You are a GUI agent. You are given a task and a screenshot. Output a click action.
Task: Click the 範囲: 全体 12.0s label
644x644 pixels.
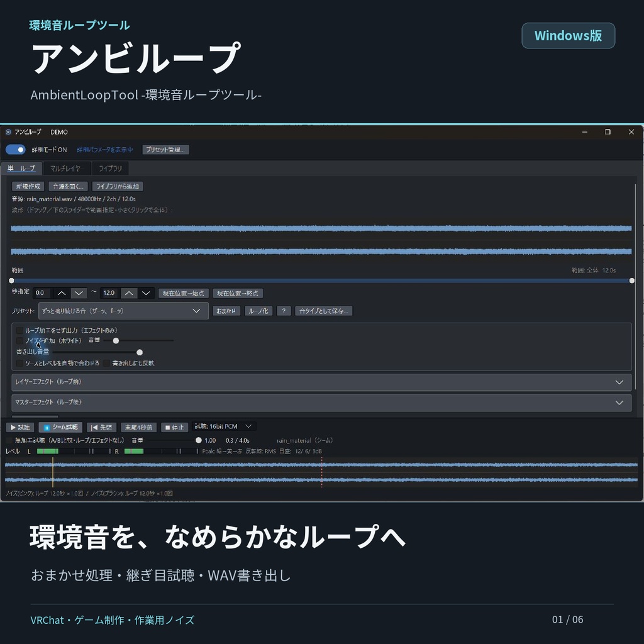[x=594, y=270]
